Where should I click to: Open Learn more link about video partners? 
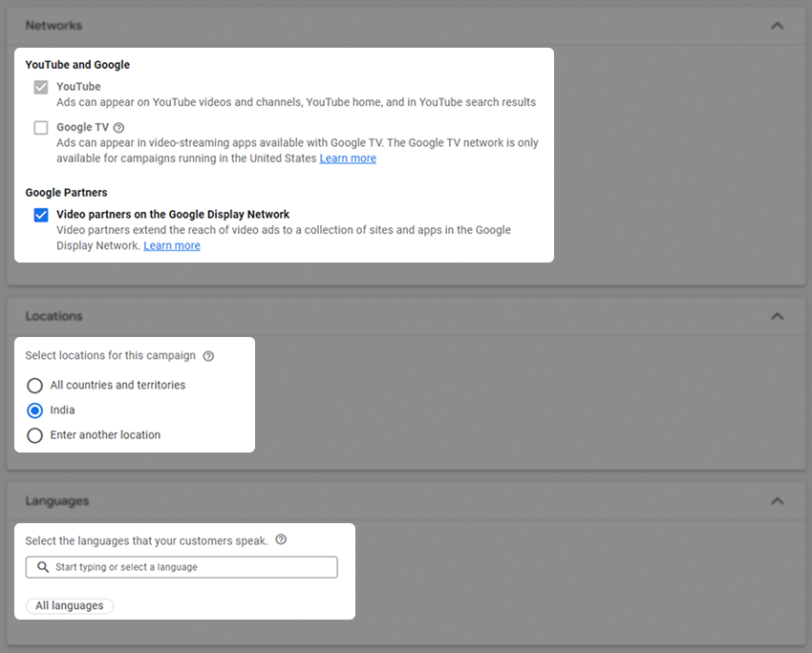172,245
